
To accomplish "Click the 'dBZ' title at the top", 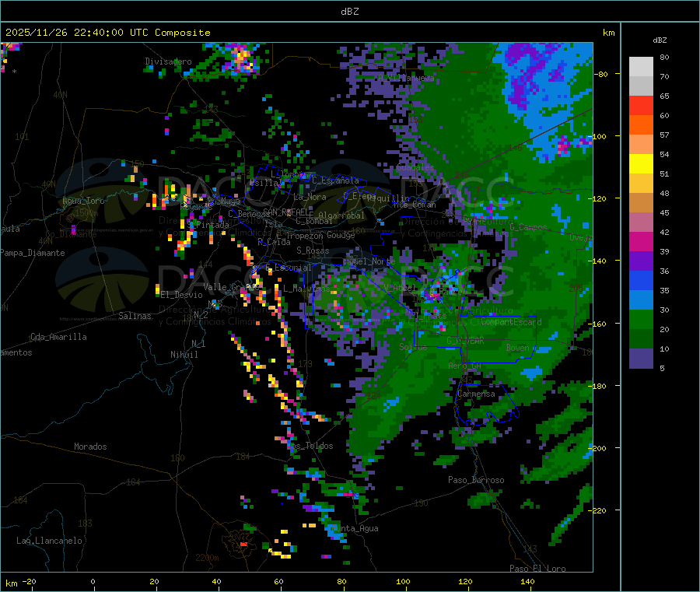I will (349, 12).
